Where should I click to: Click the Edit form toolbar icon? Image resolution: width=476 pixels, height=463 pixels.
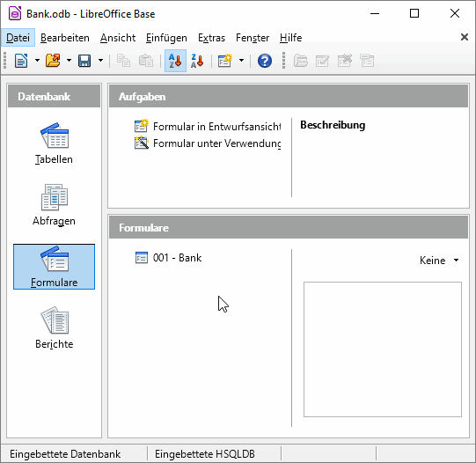pos(322,61)
